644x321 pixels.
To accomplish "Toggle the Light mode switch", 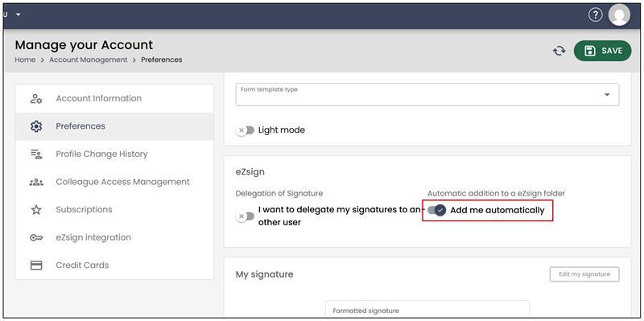I will [246, 130].
